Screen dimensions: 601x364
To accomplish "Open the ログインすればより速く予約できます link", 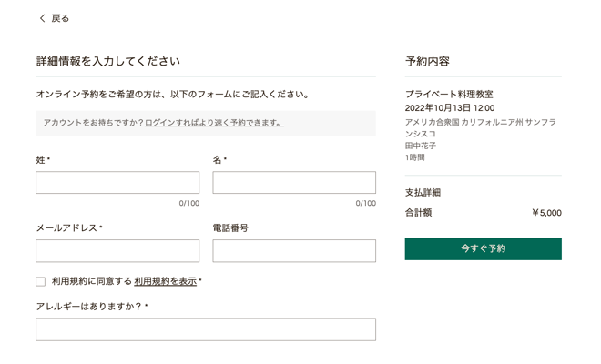I will 214,123.
